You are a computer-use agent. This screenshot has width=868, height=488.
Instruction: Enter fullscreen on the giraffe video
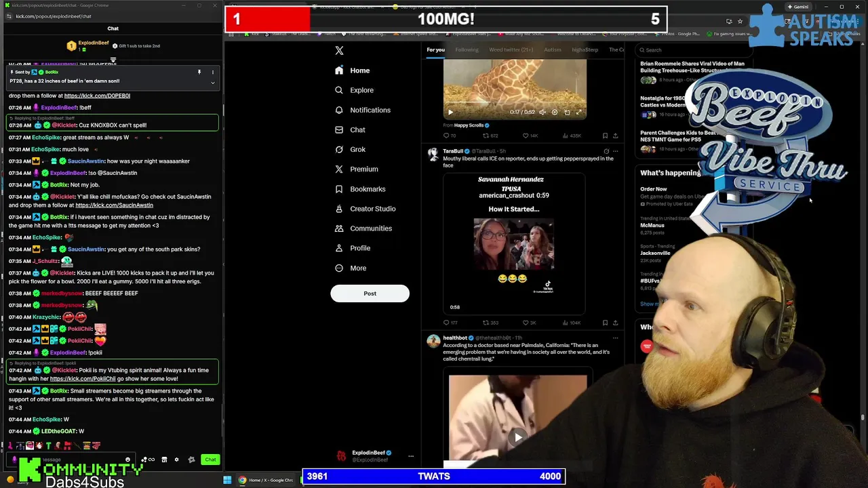[x=578, y=112]
